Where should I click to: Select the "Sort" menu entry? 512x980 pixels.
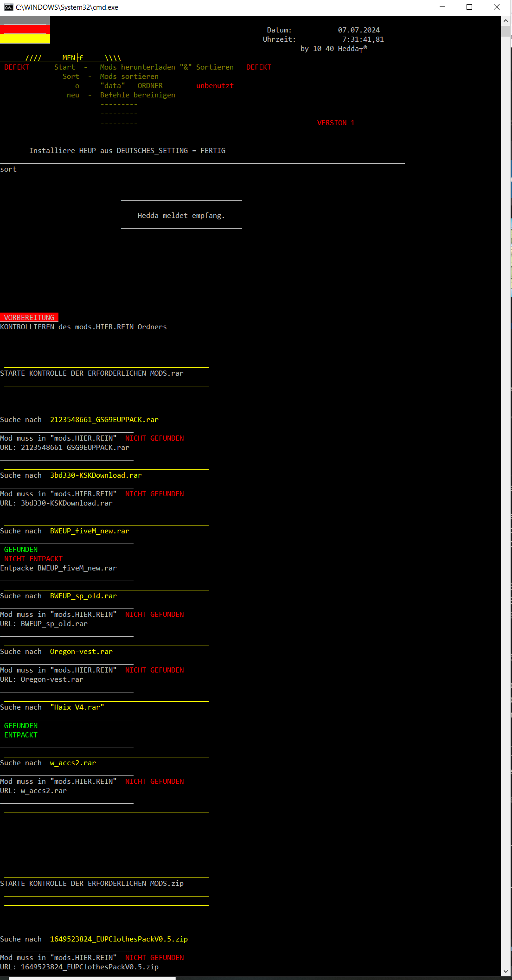tap(70, 77)
